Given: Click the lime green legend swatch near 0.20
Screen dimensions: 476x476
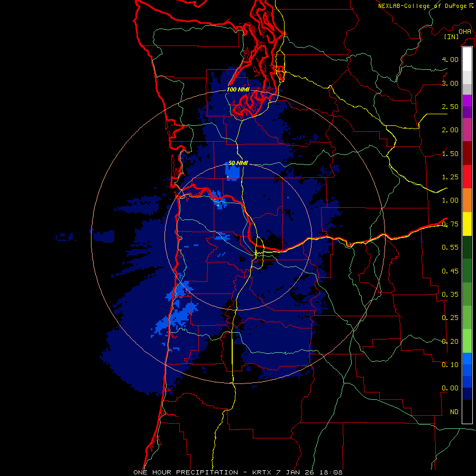Looking at the screenshot, I should (467, 341).
